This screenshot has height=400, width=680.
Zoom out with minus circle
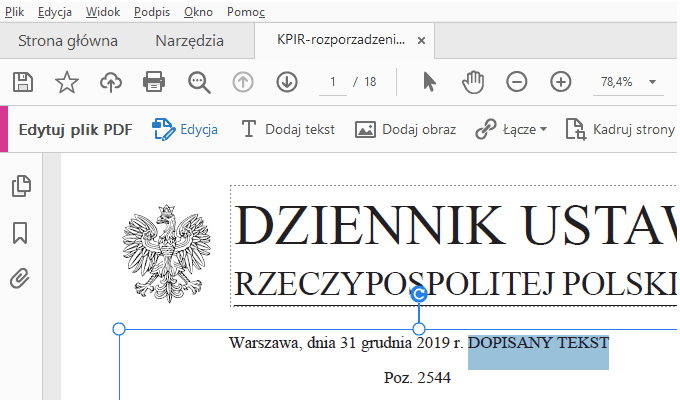(517, 82)
